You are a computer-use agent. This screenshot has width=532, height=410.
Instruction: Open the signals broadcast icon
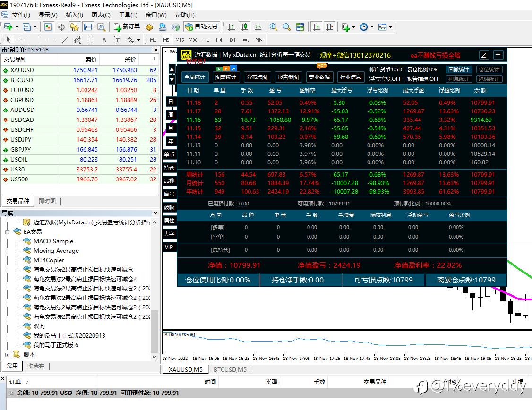pyautogui.click(x=175, y=27)
